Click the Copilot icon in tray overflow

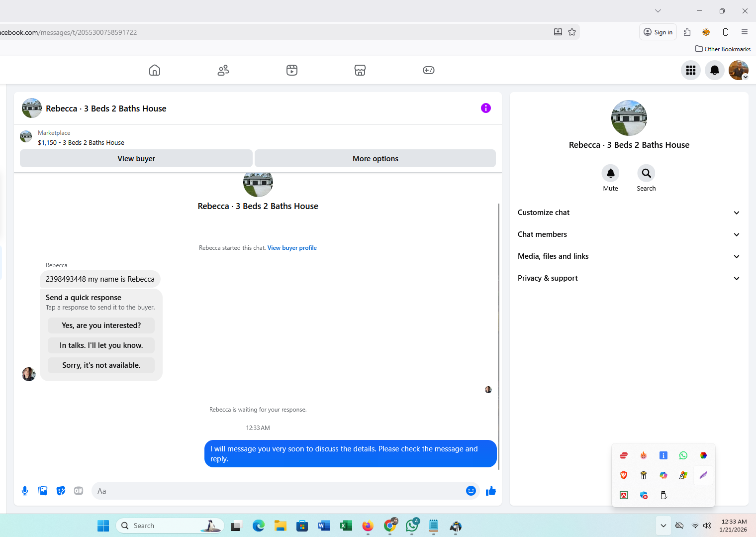(663, 475)
